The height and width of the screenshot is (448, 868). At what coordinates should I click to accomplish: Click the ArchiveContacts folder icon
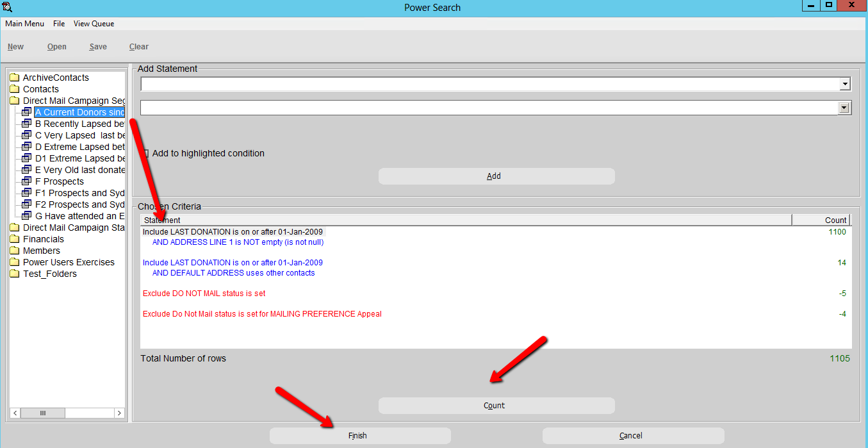click(x=14, y=78)
